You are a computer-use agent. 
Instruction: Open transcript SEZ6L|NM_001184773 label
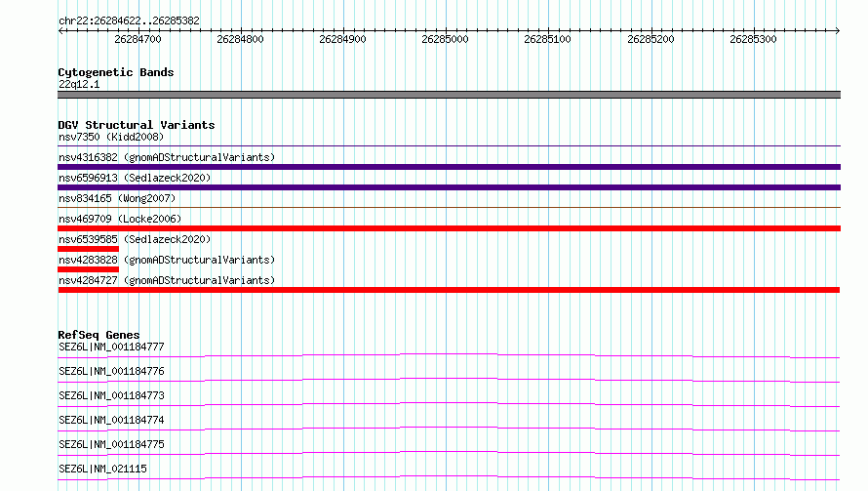111,395
